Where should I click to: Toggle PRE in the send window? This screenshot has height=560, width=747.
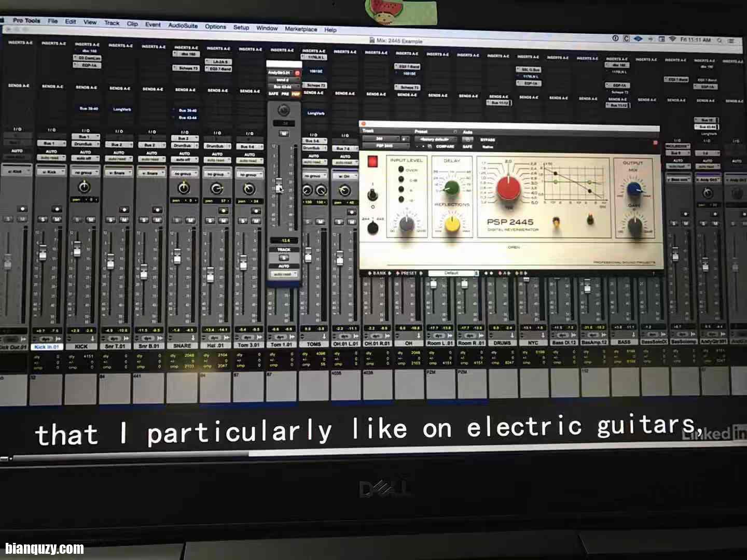285,94
